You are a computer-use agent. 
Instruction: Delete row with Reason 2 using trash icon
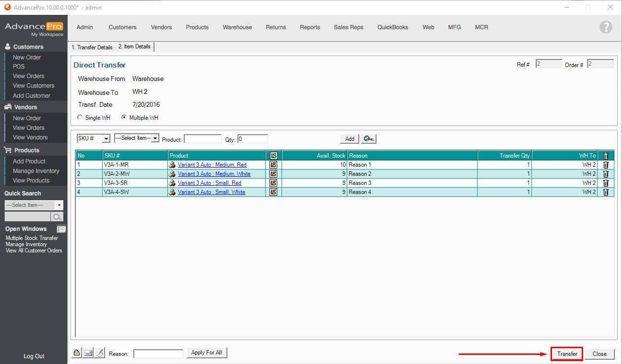[606, 174]
